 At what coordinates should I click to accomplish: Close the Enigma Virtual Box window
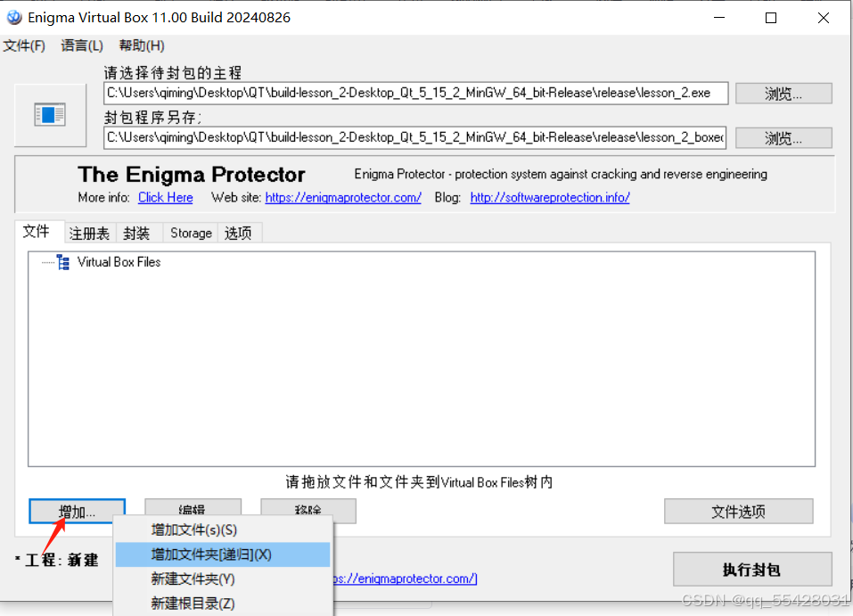pos(823,18)
